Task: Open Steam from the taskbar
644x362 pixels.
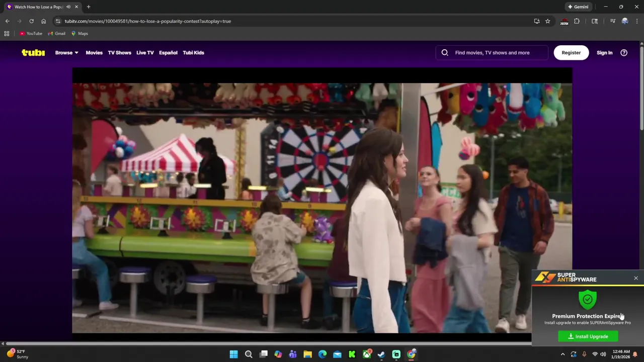Action: (x=381, y=354)
